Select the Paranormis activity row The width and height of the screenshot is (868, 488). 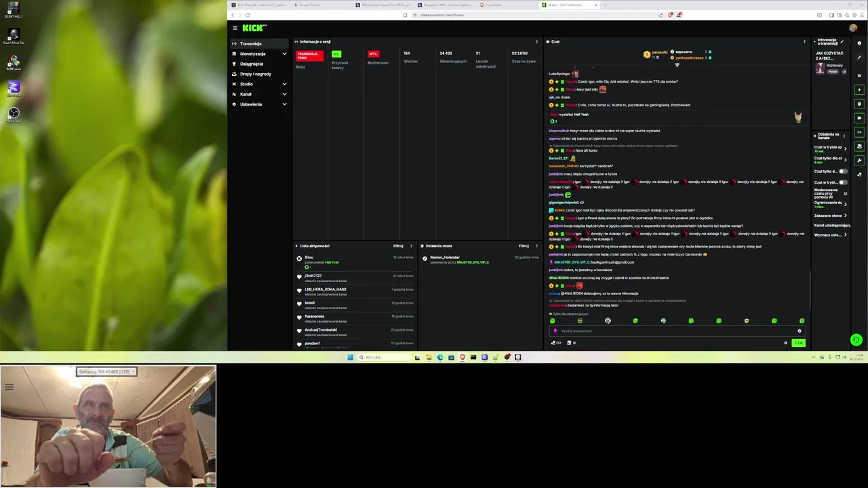click(355, 319)
